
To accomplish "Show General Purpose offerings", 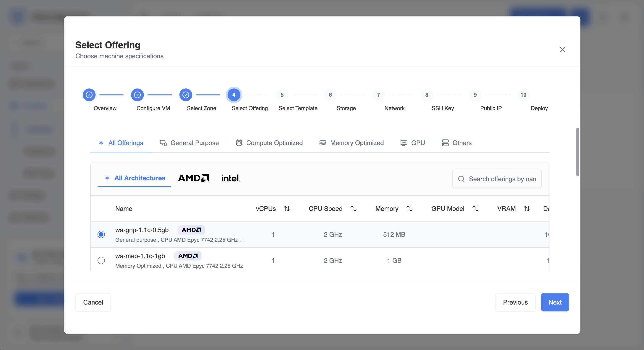I will point(189,143).
